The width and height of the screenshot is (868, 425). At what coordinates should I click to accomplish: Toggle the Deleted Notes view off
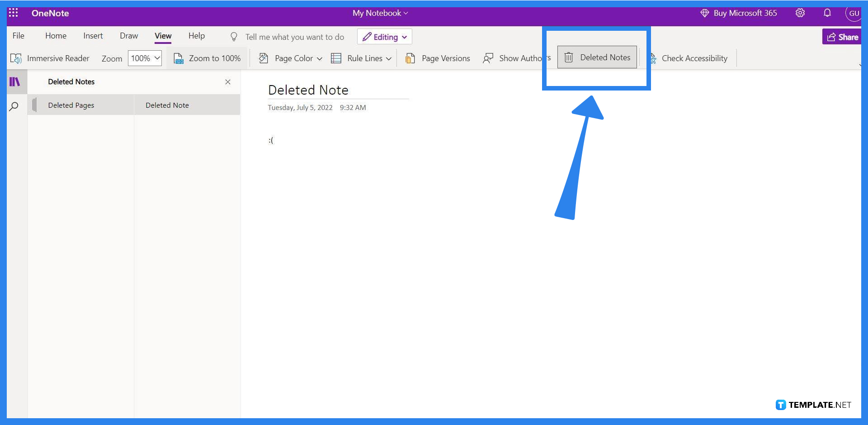(228, 82)
